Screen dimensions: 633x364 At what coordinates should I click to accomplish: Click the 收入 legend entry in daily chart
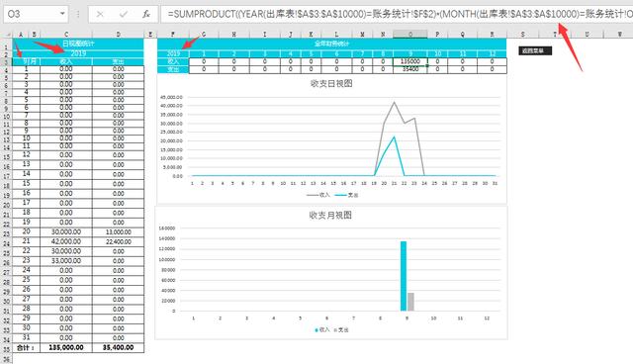tap(318, 195)
